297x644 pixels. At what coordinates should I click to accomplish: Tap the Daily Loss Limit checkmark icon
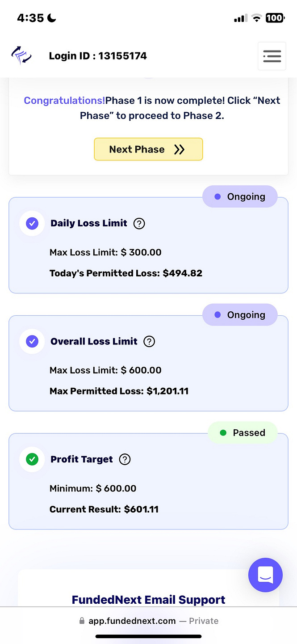click(32, 223)
